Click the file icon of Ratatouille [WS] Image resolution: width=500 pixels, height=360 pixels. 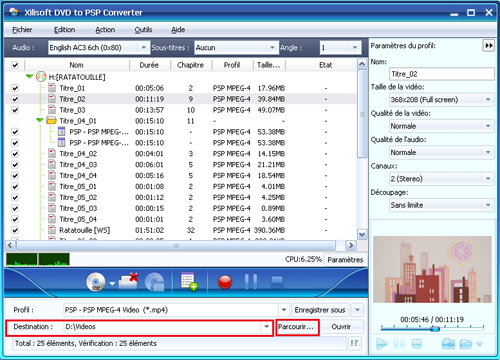52,230
